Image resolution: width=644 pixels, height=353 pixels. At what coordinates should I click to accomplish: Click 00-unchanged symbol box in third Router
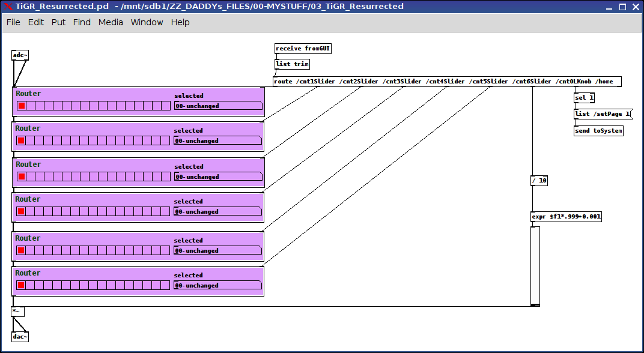[x=218, y=177]
